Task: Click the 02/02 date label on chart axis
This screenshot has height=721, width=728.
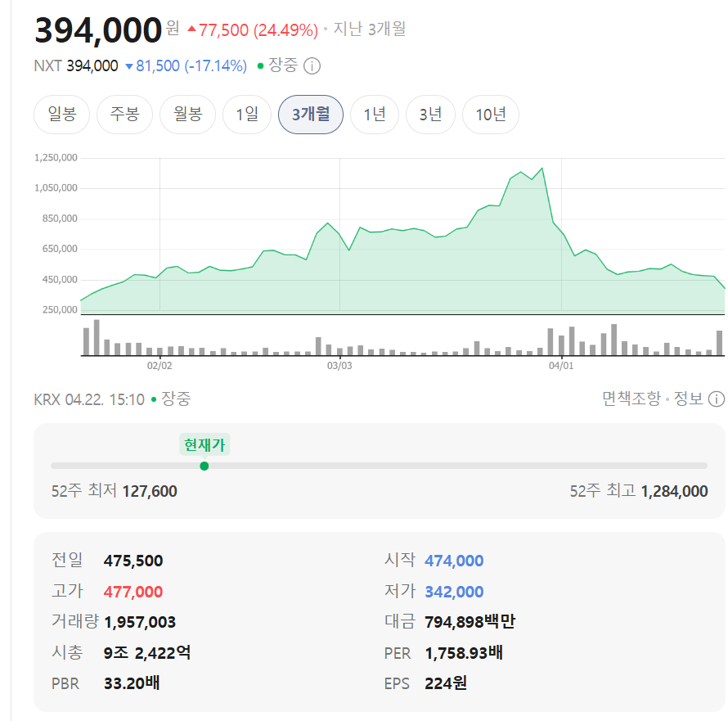Action: [160, 366]
